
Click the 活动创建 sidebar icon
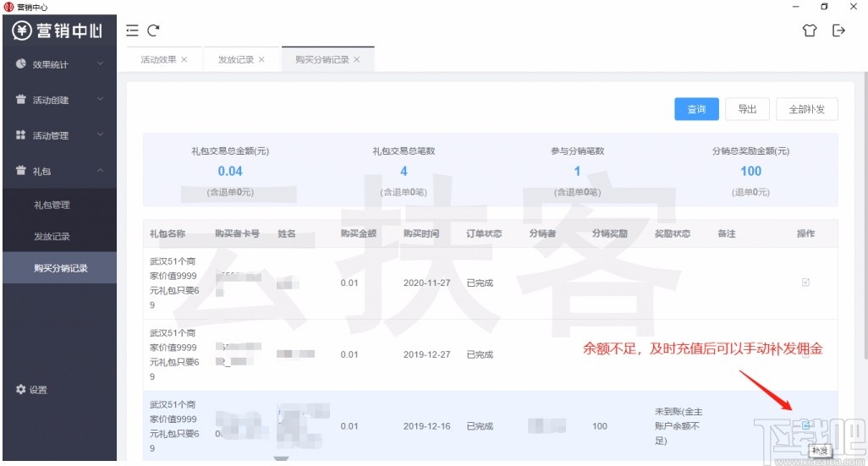click(x=20, y=99)
